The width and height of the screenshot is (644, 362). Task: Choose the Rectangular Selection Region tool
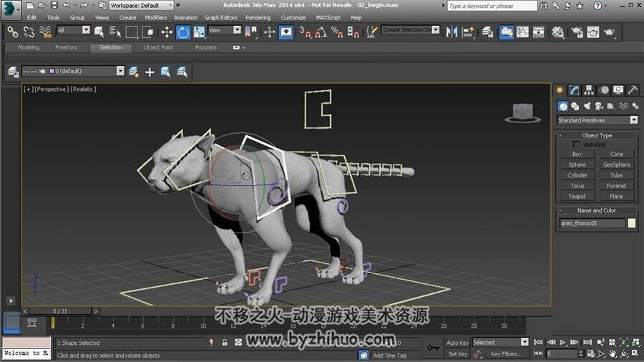tap(132, 31)
